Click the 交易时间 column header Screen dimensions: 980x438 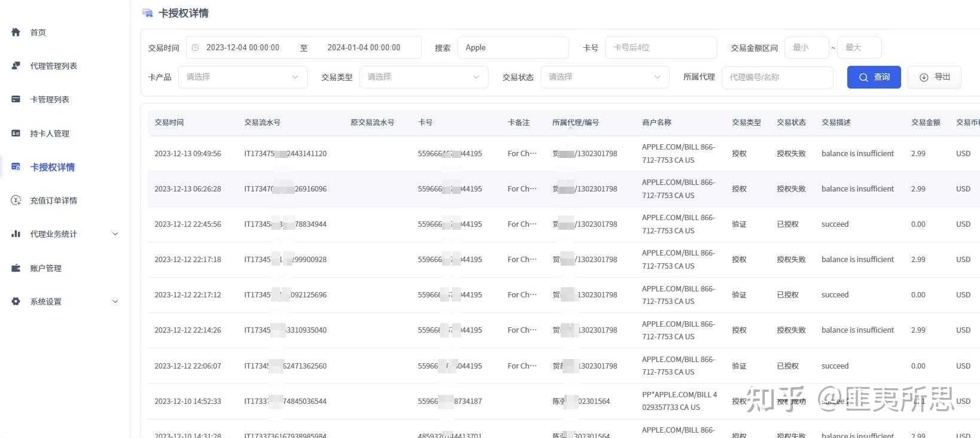[x=169, y=123]
